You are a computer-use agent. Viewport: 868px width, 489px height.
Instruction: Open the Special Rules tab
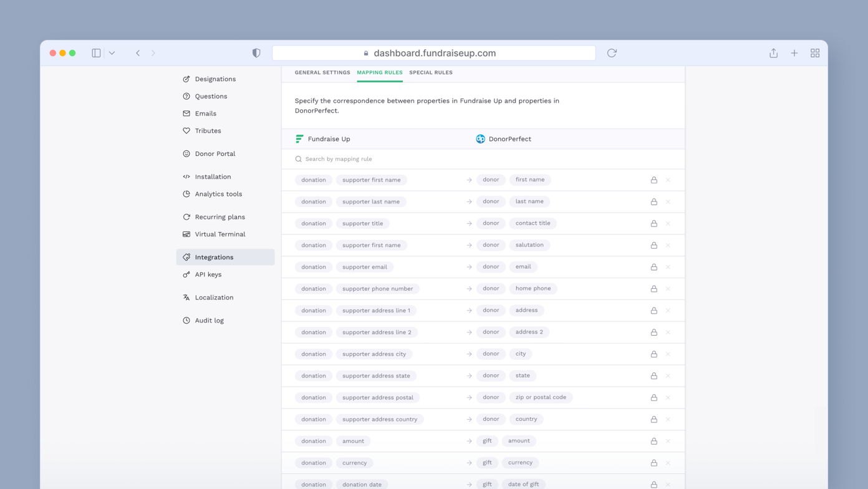point(431,72)
